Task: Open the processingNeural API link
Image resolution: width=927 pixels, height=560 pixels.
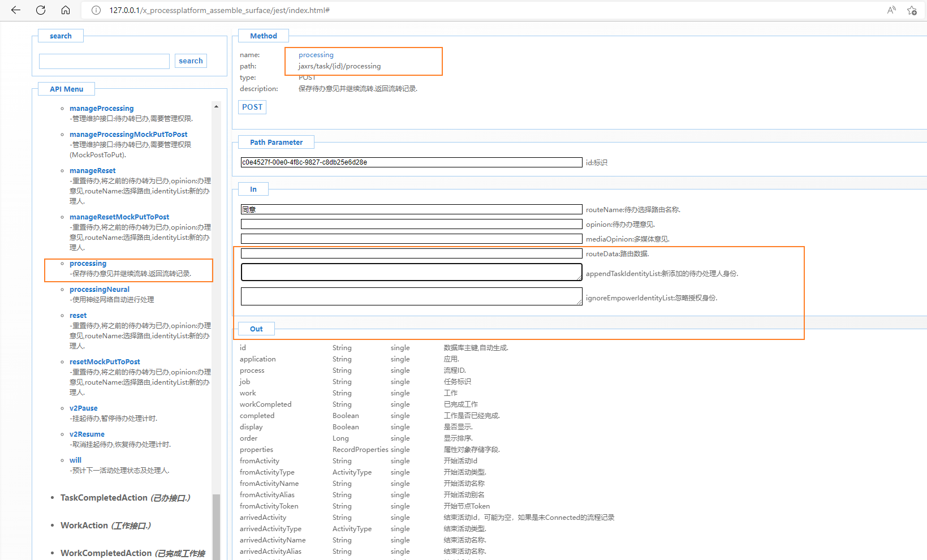Action: (x=99, y=289)
